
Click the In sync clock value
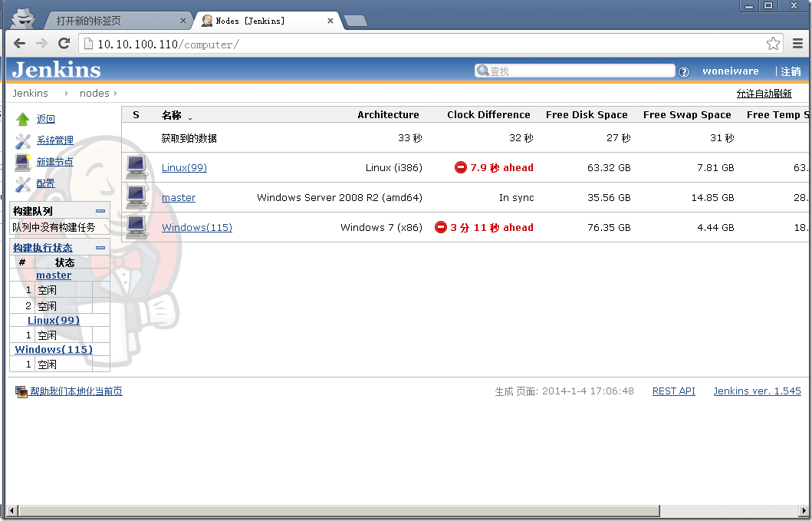(x=516, y=197)
